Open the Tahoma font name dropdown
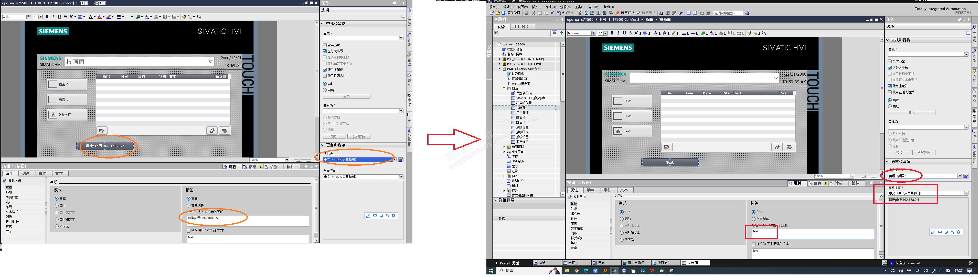The width and height of the screenshot is (980, 277). (593, 33)
